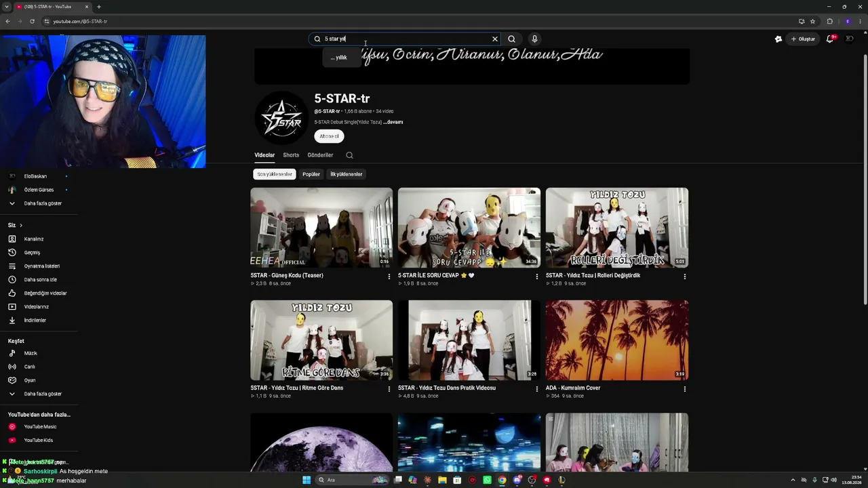This screenshot has width=868, height=488.
Task: Open options for Ritme Göre Dans video
Action: [389, 389]
